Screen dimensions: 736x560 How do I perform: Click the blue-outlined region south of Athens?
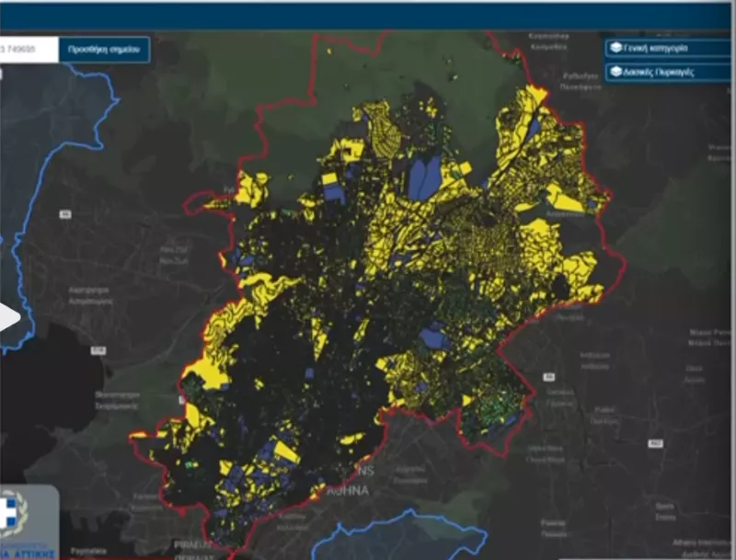click(x=396, y=538)
